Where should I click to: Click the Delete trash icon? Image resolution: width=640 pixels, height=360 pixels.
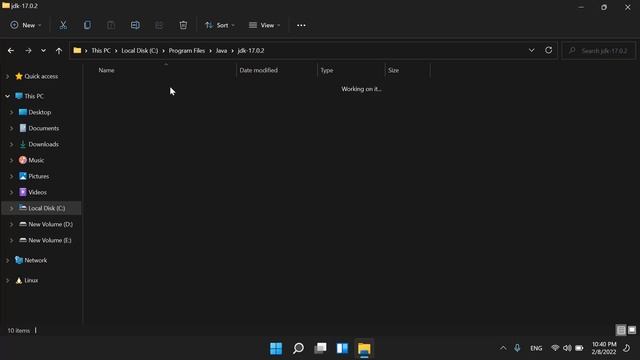coord(183,25)
